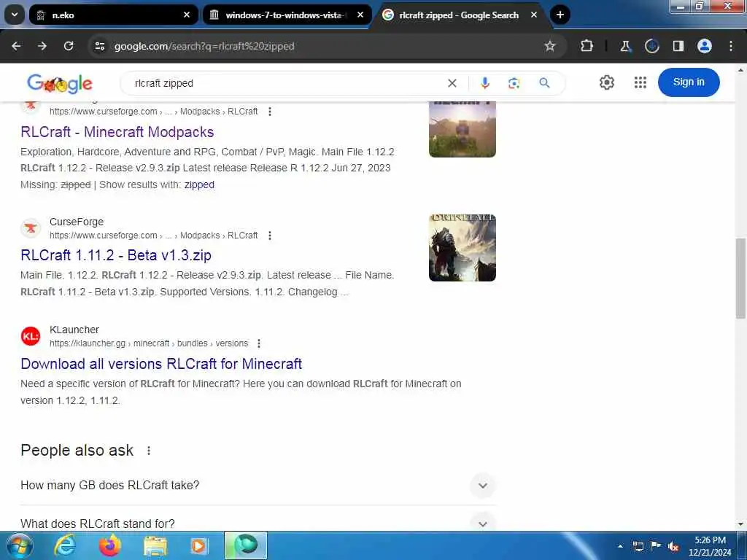The height and width of the screenshot is (560, 747).
Task: Open RLCraft - Minecraft Modpacks link
Action: coord(117,132)
